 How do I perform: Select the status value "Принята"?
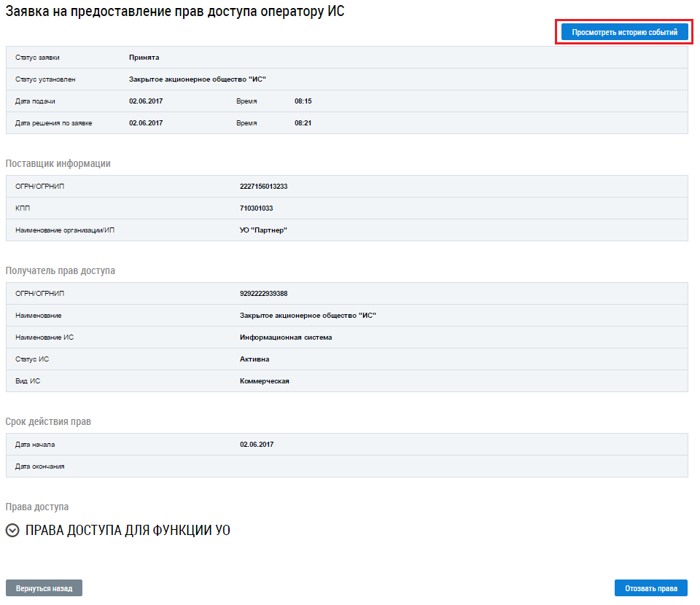144,58
